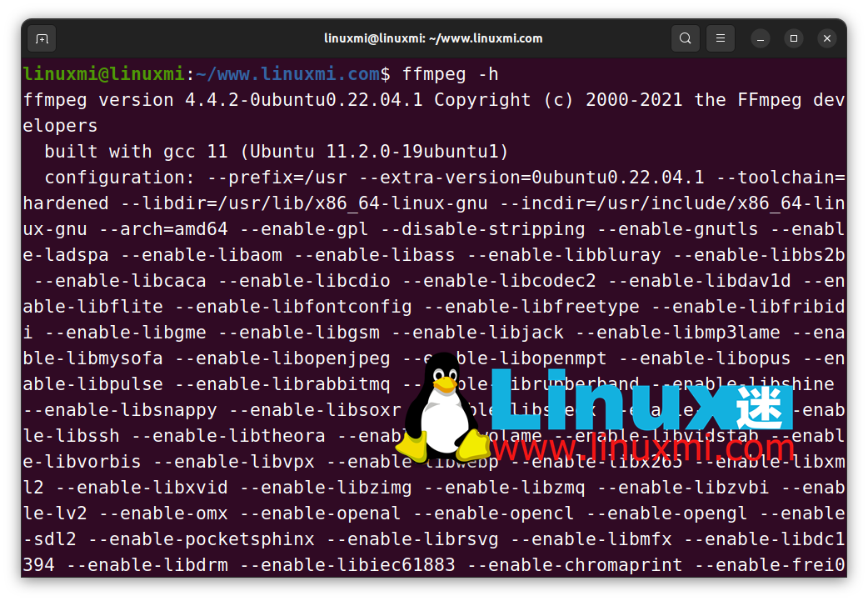Viewport: 868px width, 601px height.
Task: Click the '--enable-libcaca' option
Action: (120, 281)
